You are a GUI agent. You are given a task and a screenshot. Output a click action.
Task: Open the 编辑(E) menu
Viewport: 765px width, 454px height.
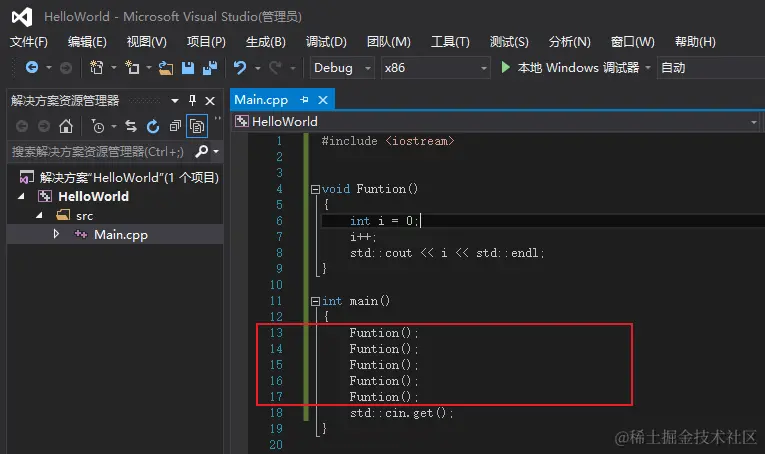click(87, 42)
